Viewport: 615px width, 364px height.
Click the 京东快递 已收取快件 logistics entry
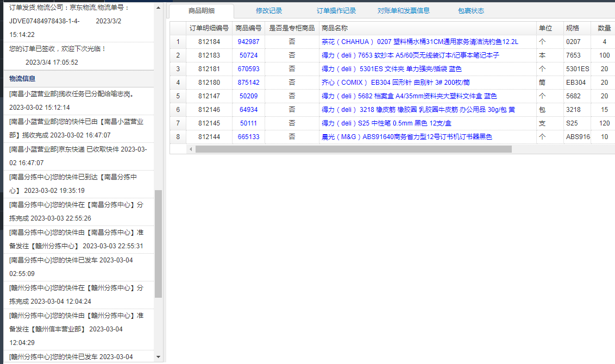click(79, 156)
